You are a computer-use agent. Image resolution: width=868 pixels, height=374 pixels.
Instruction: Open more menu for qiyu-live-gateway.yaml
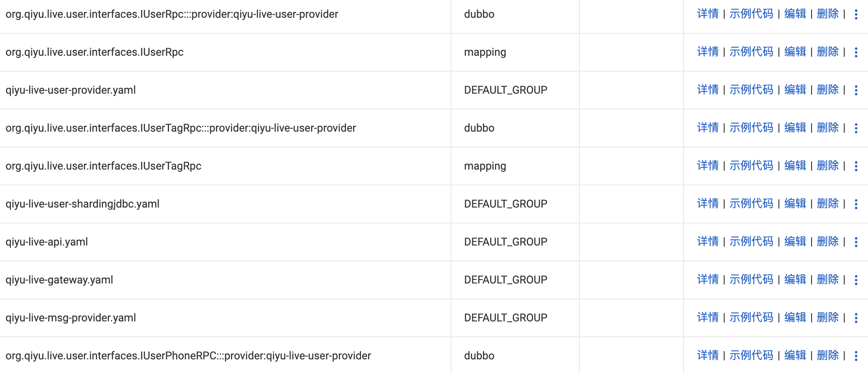[x=856, y=280]
